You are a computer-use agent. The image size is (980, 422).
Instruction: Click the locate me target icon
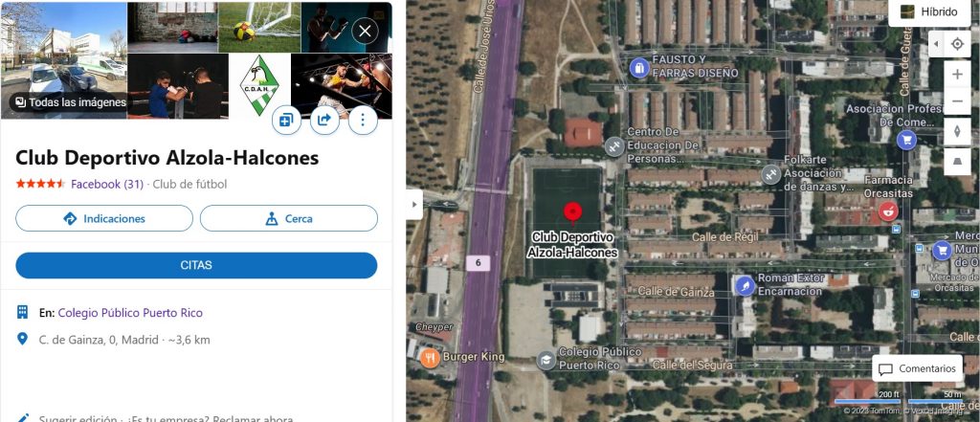pos(957,44)
